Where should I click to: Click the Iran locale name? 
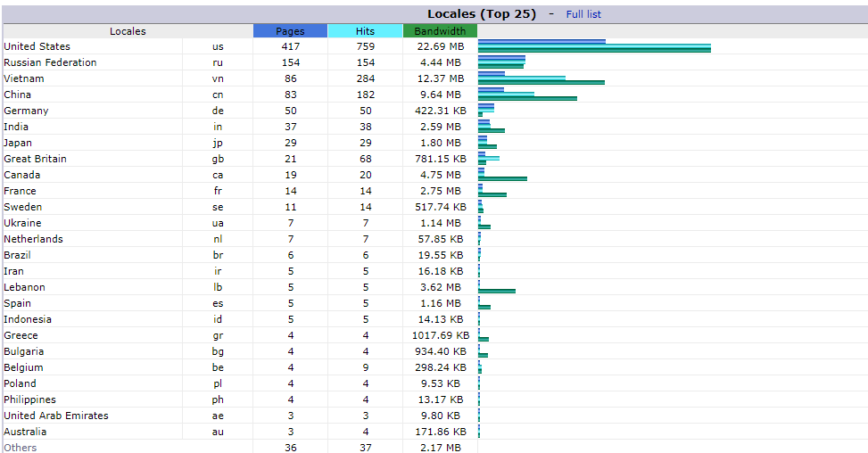coord(14,271)
